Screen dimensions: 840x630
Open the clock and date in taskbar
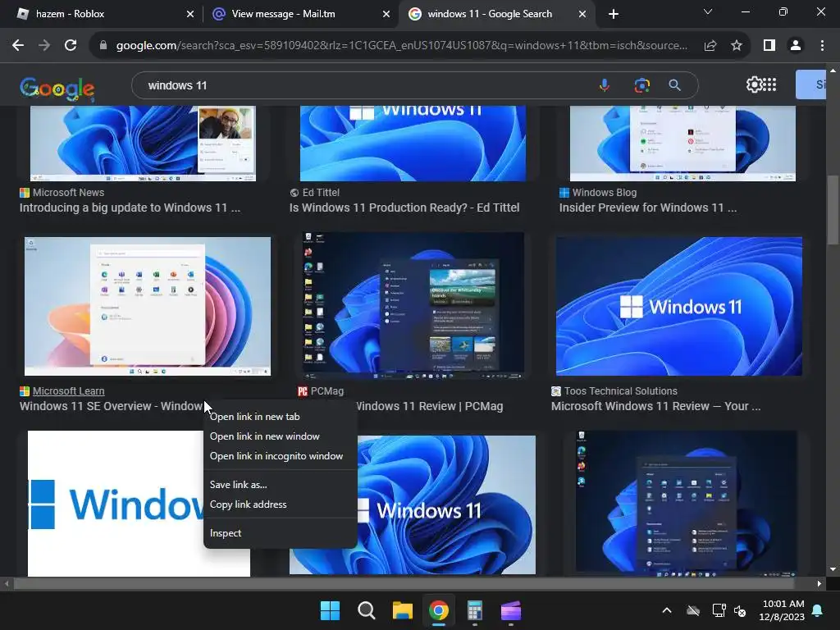click(783, 610)
